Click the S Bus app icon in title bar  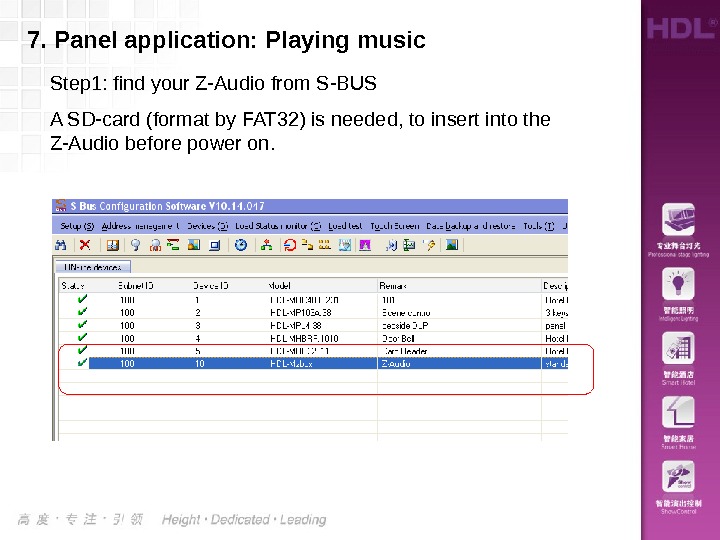61,206
